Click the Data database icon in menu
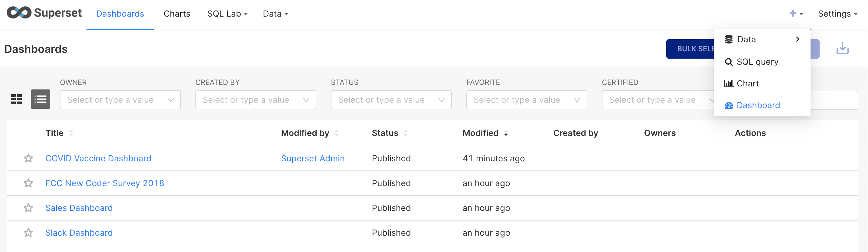 point(729,39)
